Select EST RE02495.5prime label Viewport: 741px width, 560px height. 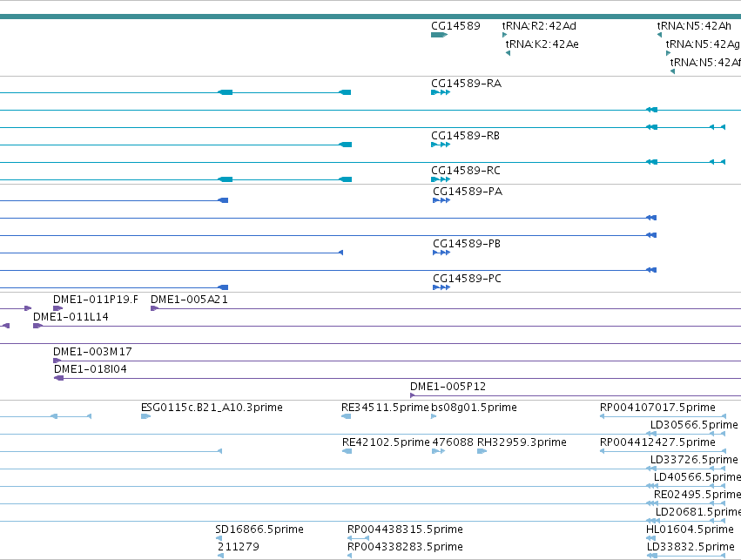(x=697, y=495)
